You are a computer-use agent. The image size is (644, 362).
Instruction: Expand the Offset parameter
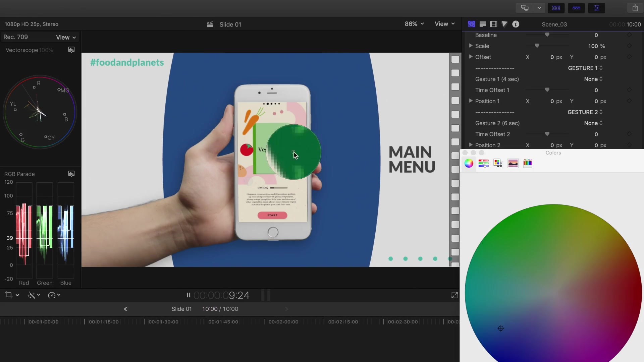click(471, 57)
